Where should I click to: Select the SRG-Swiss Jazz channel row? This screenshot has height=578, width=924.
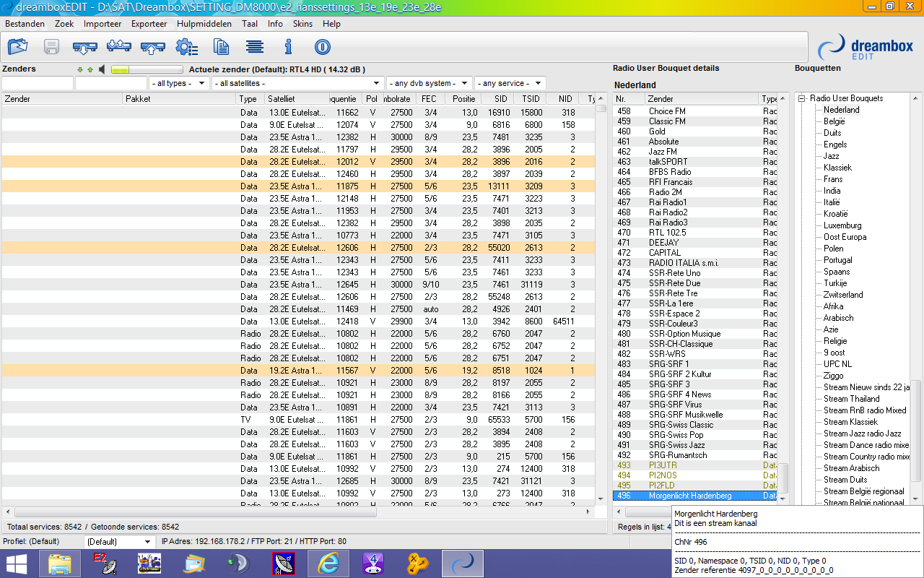click(696, 445)
